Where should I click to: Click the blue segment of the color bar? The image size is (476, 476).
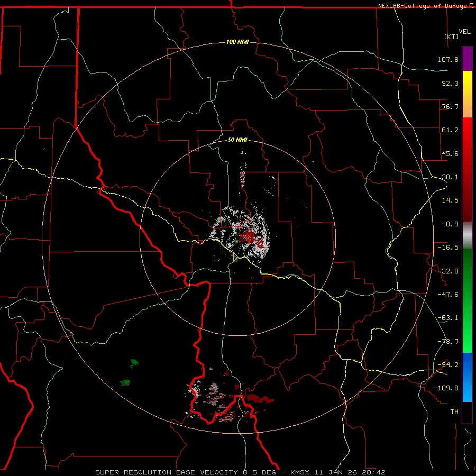coord(467,377)
